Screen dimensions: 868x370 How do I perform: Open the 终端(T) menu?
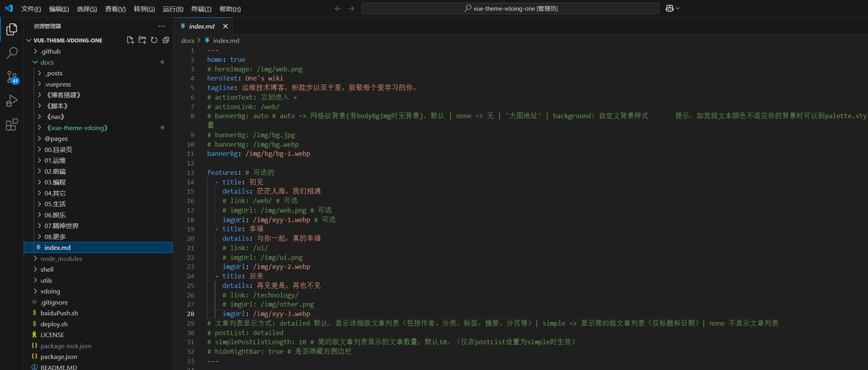coord(201,9)
